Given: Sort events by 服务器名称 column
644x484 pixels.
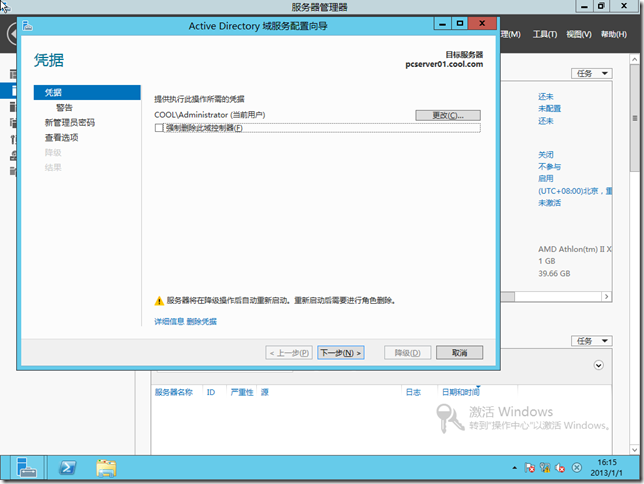Looking at the screenshot, I should (174, 392).
